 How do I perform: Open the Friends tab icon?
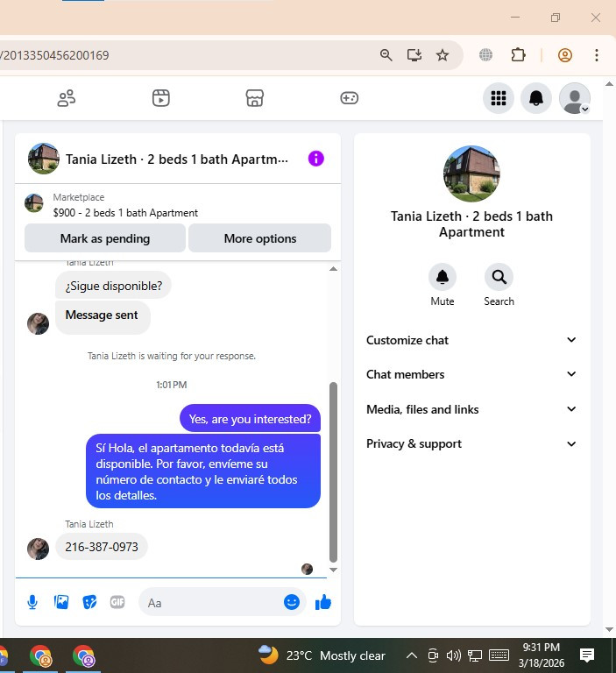[x=67, y=98]
